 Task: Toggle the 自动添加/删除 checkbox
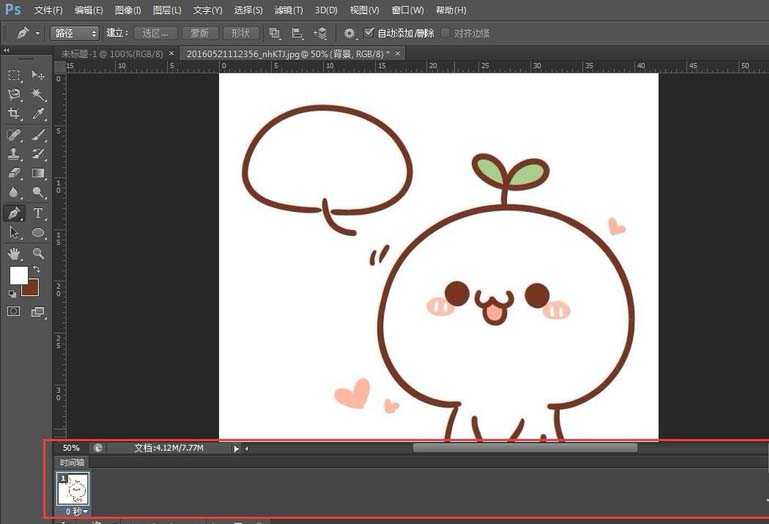[x=369, y=33]
